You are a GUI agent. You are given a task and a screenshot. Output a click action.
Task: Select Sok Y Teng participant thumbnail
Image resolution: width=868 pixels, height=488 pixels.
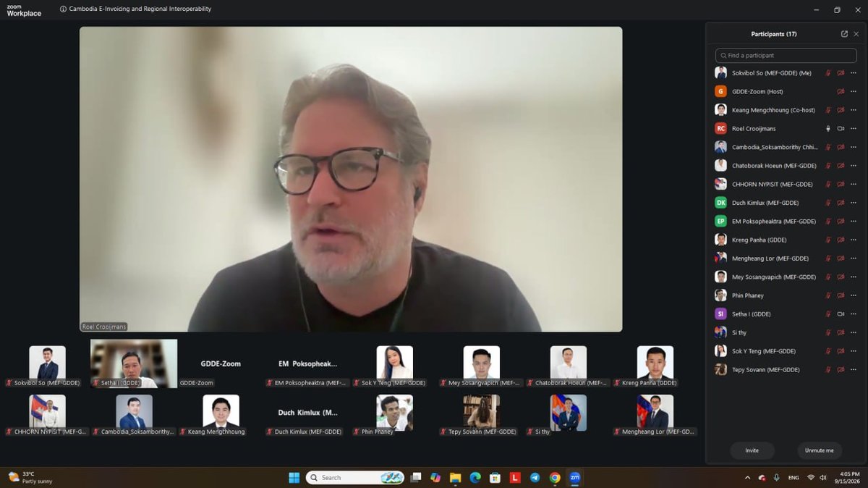(x=394, y=363)
